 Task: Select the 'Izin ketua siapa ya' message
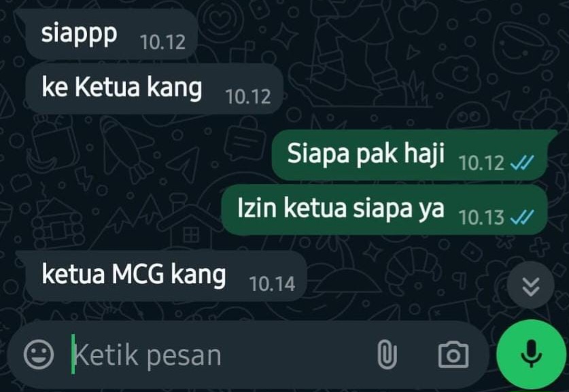(x=385, y=210)
